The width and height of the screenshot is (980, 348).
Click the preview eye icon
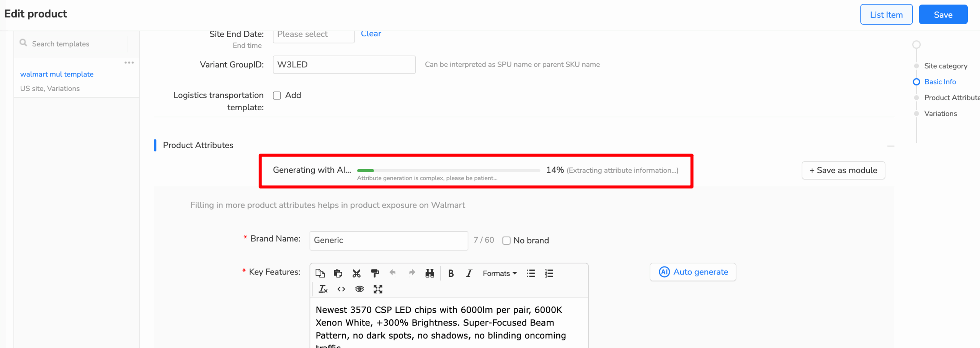(x=359, y=289)
